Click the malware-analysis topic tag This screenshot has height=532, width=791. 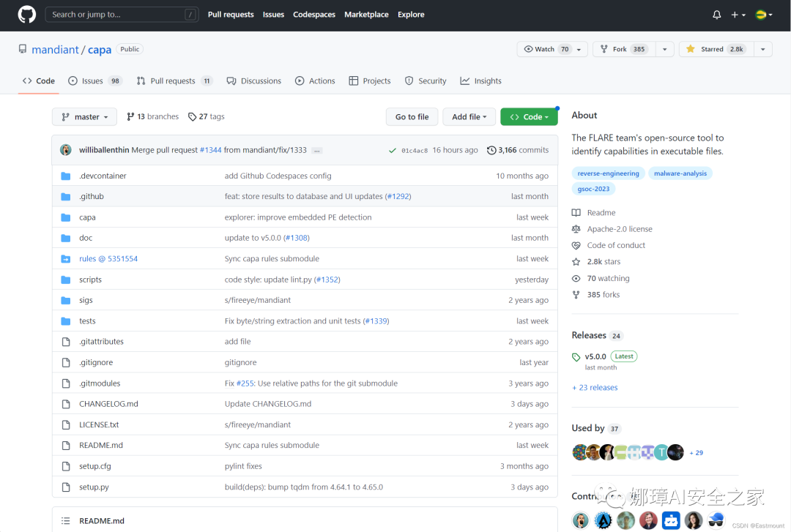click(x=680, y=173)
